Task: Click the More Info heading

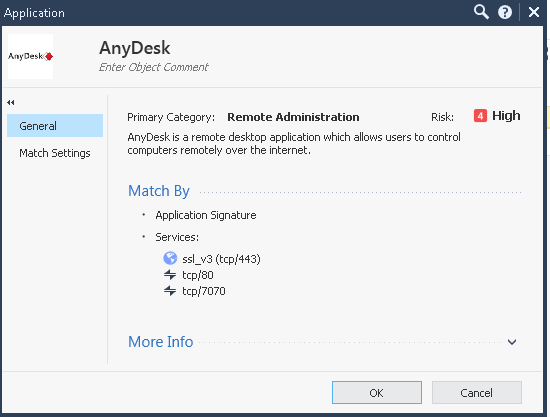Action: (x=161, y=342)
